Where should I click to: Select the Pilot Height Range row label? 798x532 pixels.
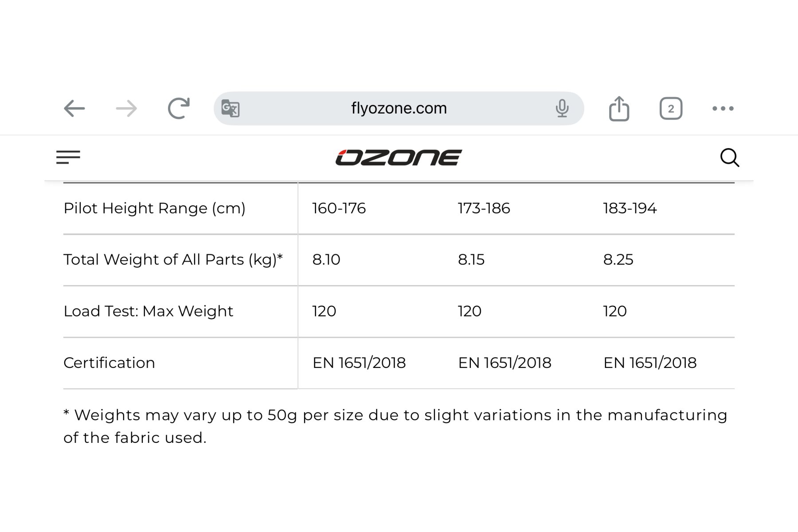click(x=154, y=208)
